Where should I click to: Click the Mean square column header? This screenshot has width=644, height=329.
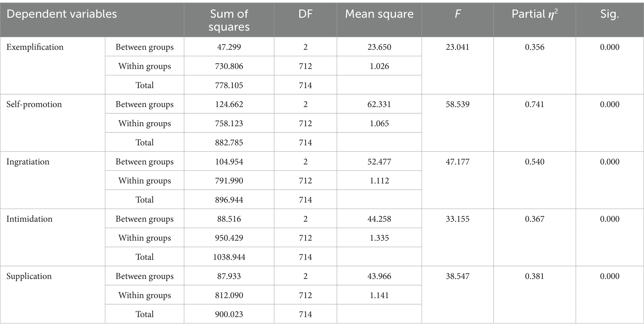[379, 14]
